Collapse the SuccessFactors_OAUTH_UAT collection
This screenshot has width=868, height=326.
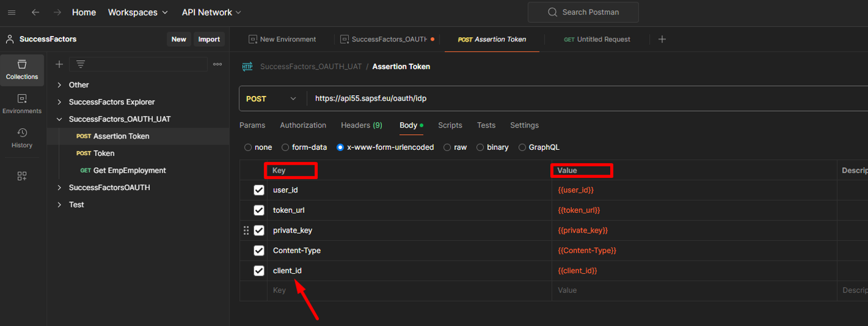[59, 119]
